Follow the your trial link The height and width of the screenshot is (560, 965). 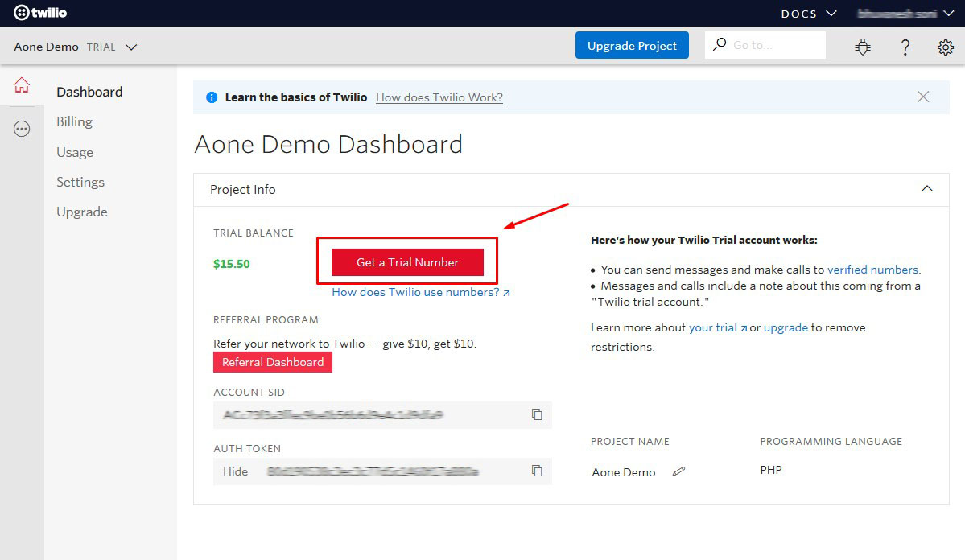(x=718, y=327)
